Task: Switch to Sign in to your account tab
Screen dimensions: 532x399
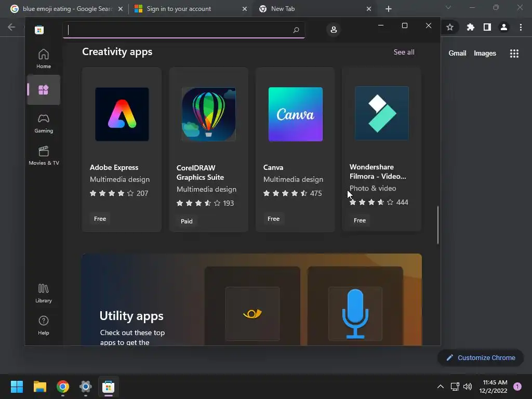Action: click(179, 9)
